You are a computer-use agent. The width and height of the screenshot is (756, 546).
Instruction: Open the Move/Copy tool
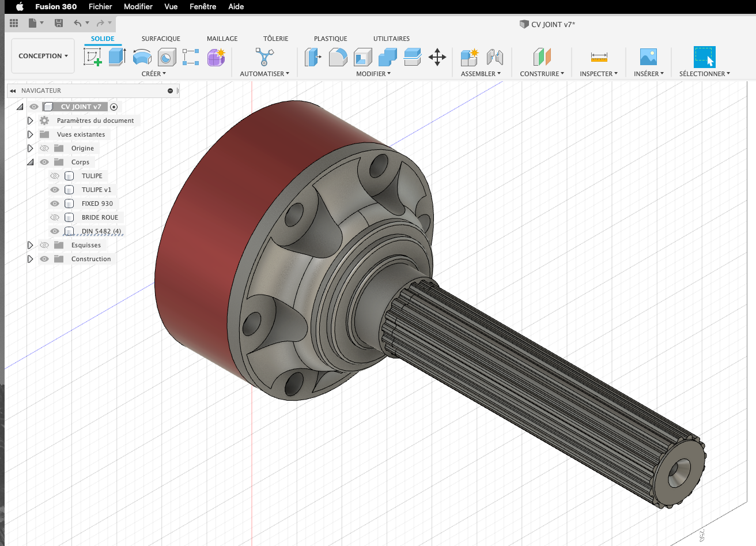pyautogui.click(x=437, y=57)
